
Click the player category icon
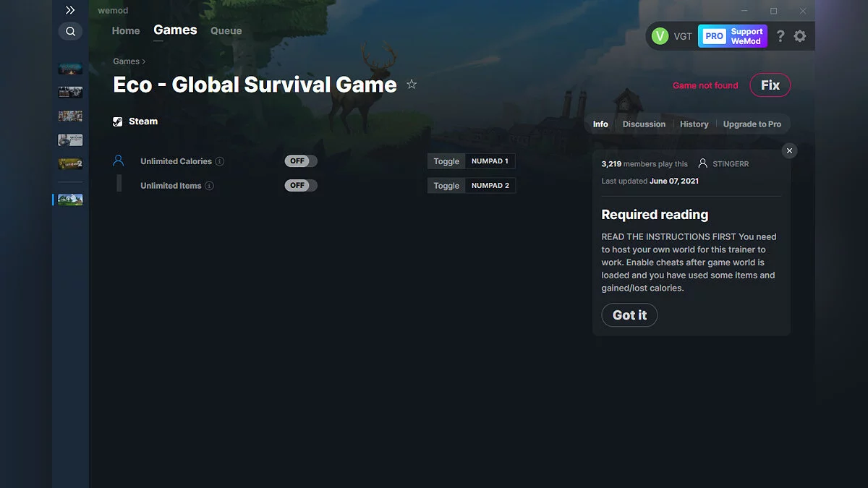(x=119, y=160)
